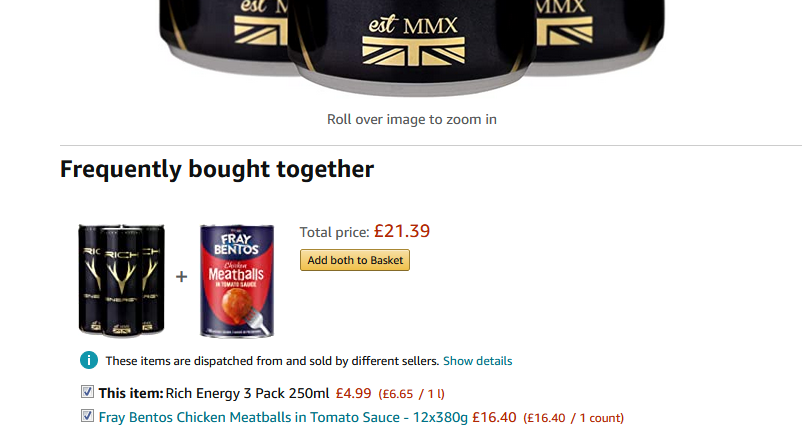Screen dimensions: 802x440
Task: Click the blue info icon
Action: pyautogui.click(x=89, y=361)
